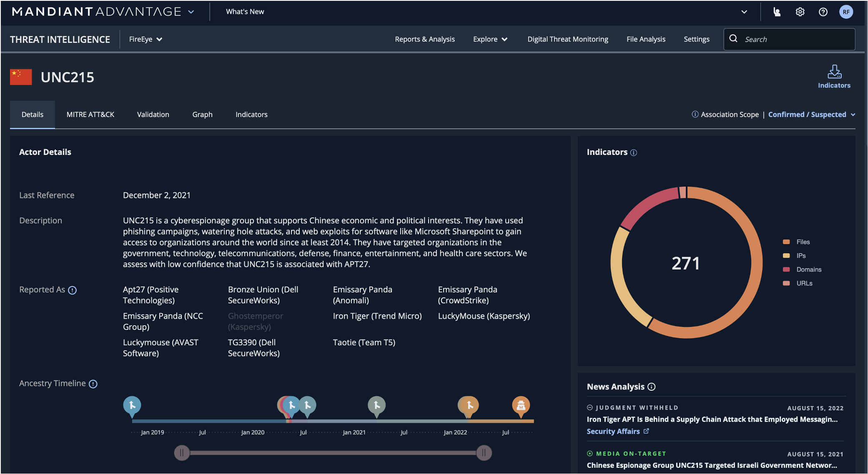Screen dimensions: 868x474
Task: Click the search magnifier icon
Action: tap(733, 39)
